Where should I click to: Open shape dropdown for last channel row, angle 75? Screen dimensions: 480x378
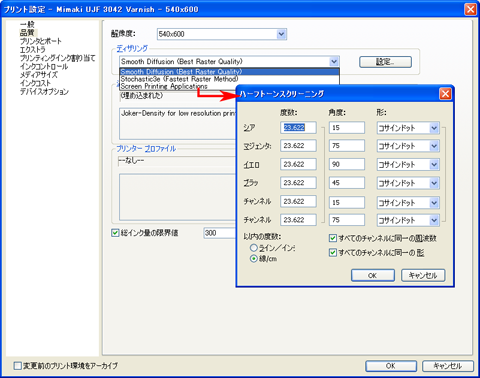pos(408,220)
